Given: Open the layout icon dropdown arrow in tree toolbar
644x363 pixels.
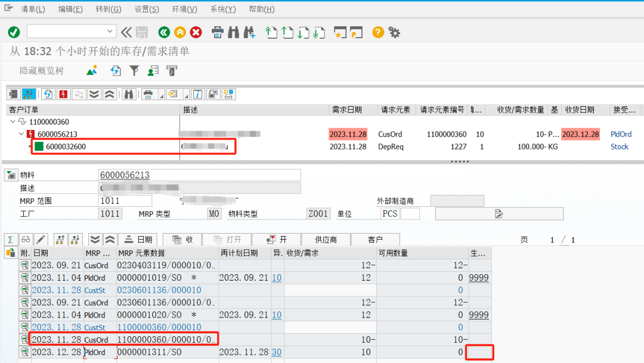Looking at the screenshot, I should (x=186, y=96).
